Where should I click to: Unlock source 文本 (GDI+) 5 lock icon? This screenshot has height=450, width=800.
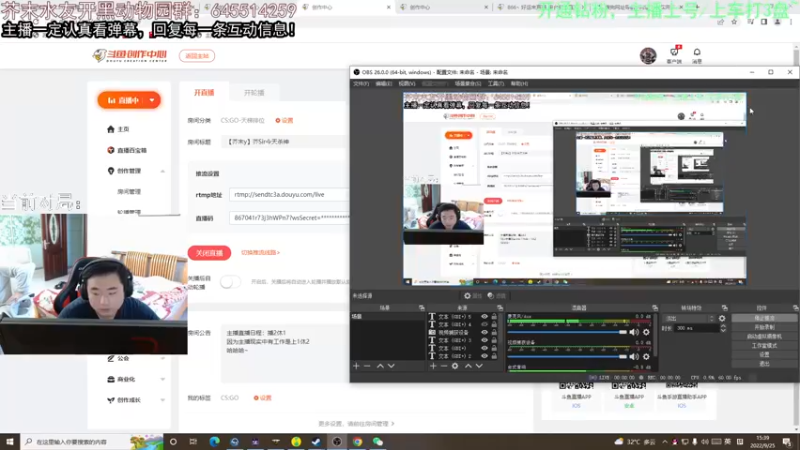(x=494, y=316)
